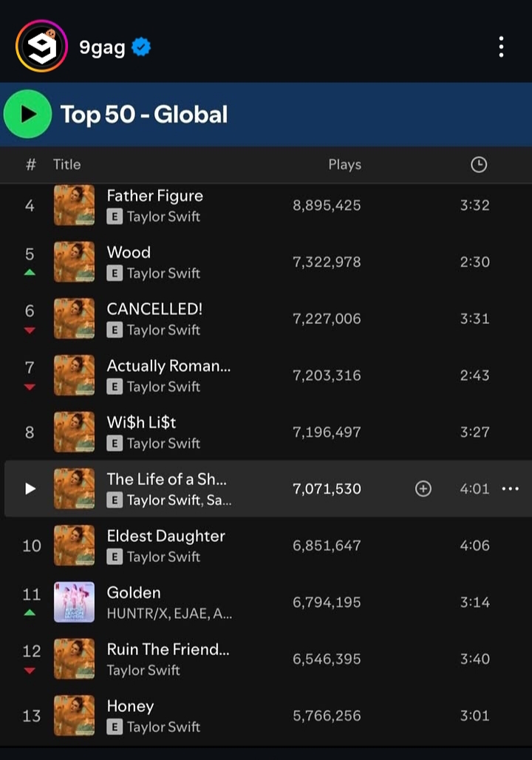This screenshot has height=760, width=532.
Task: Play the highlighted track via its play arrow
Action: coord(30,489)
